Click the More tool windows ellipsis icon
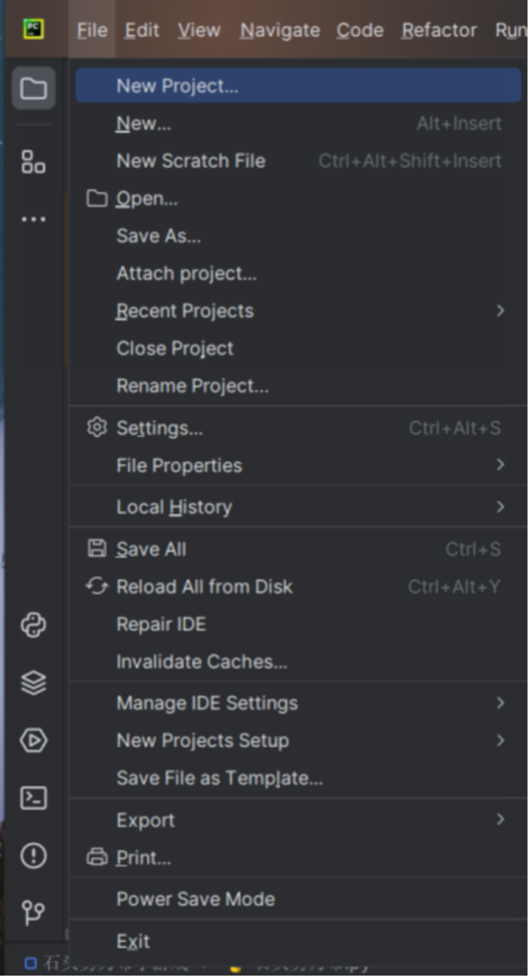 34,219
